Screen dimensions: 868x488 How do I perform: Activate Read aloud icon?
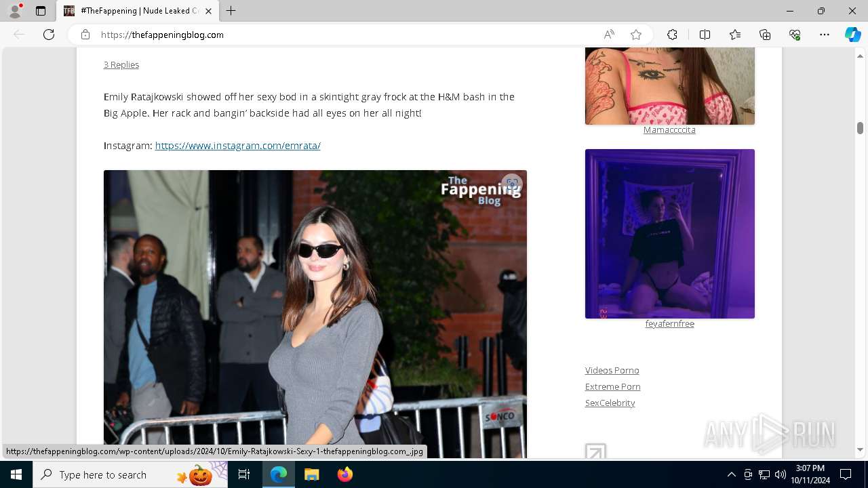coord(609,35)
